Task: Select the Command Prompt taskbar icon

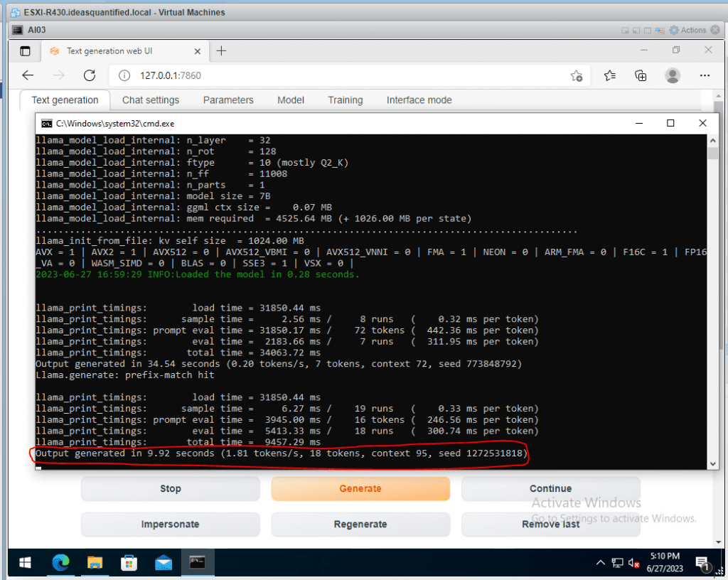Action: (198, 563)
